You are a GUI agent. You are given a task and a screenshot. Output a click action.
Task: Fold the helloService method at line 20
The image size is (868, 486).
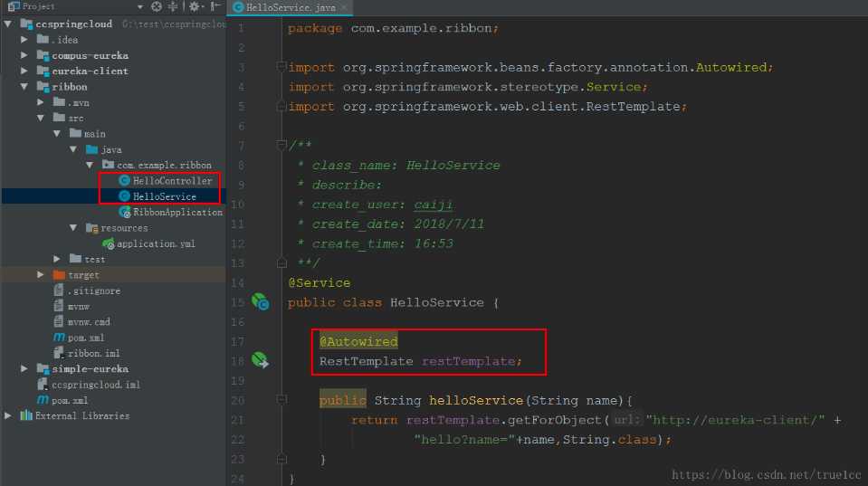point(281,399)
